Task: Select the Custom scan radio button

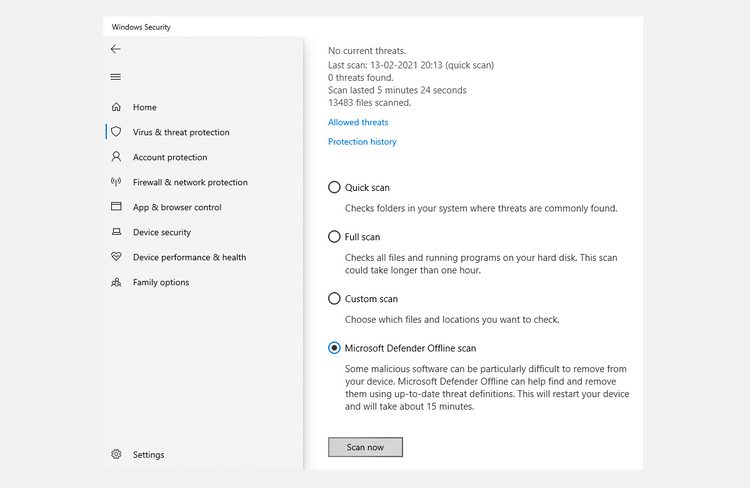Action: (334, 299)
